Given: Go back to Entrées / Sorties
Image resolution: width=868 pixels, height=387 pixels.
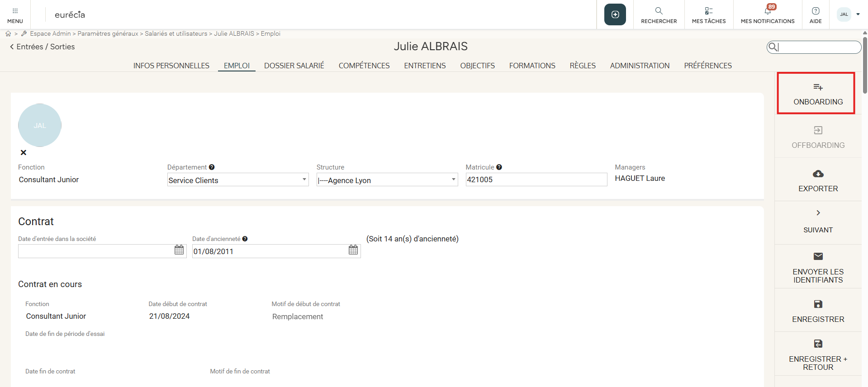Looking at the screenshot, I should point(42,47).
